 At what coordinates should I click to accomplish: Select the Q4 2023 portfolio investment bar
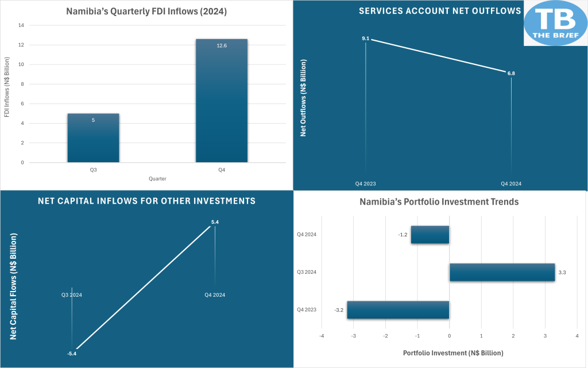(399, 310)
